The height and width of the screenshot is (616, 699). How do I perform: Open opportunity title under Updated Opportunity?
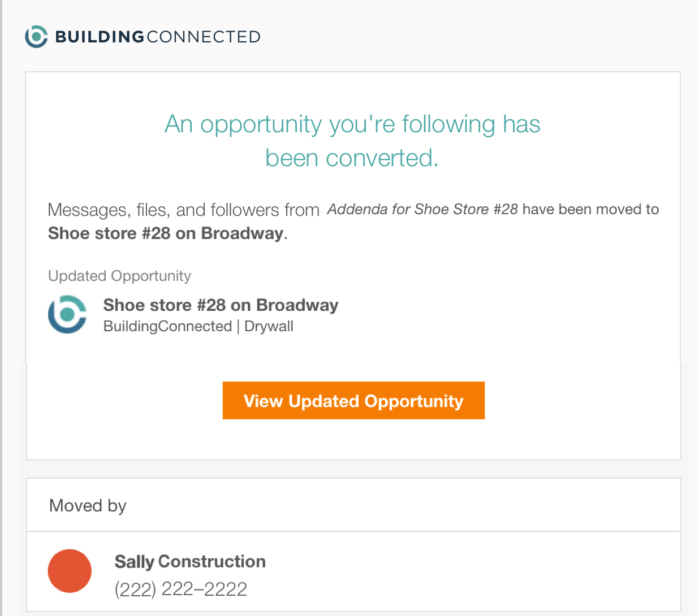221,305
